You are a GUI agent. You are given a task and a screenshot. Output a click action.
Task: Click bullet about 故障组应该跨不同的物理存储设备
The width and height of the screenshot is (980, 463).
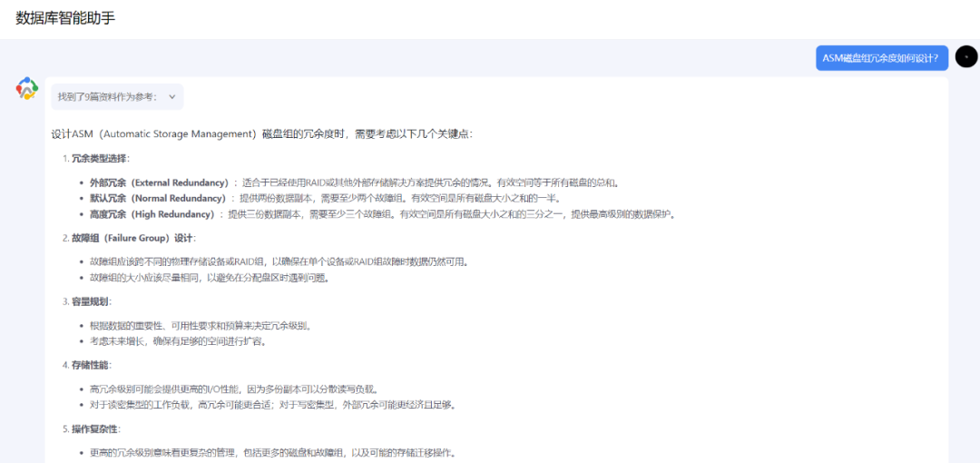pos(279,261)
